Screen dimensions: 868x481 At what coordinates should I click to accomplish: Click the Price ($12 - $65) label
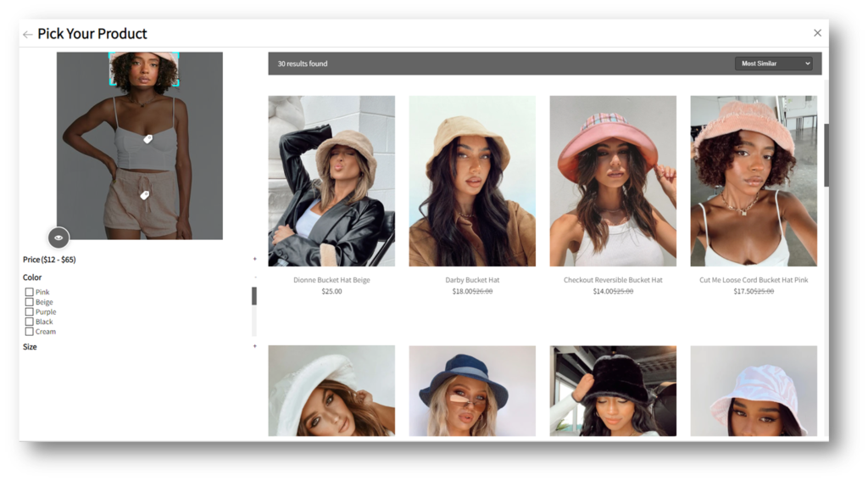tap(49, 260)
